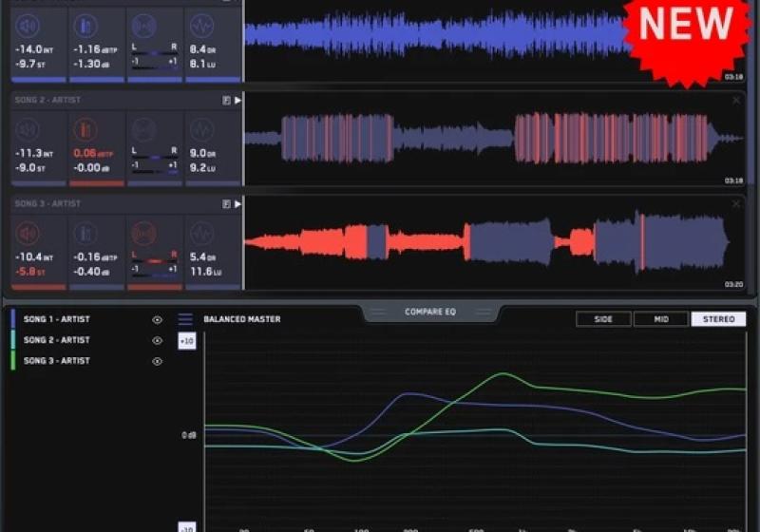Hide Song 2 - Artist EQ curve
Image resolution: width=760 pixels, height=532 pixels.
click(x=157, y=341)
